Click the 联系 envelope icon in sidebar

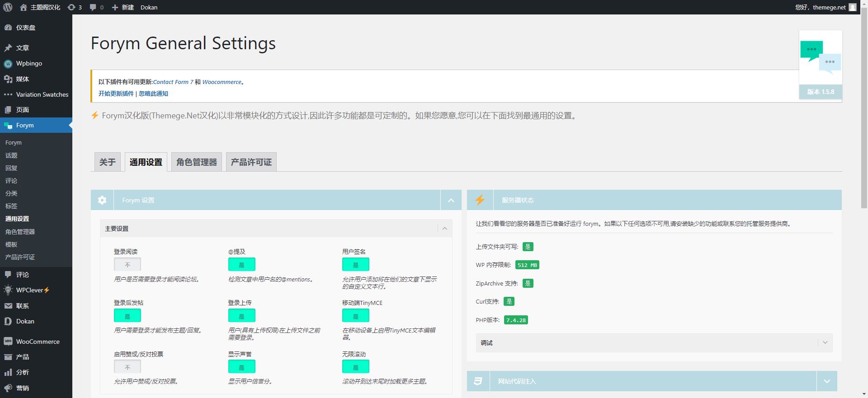pos(8,306)
